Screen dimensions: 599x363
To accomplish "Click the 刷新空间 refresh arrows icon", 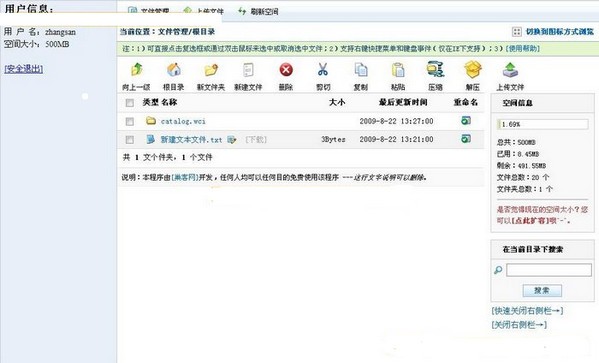I will click(x=242, y=11).
